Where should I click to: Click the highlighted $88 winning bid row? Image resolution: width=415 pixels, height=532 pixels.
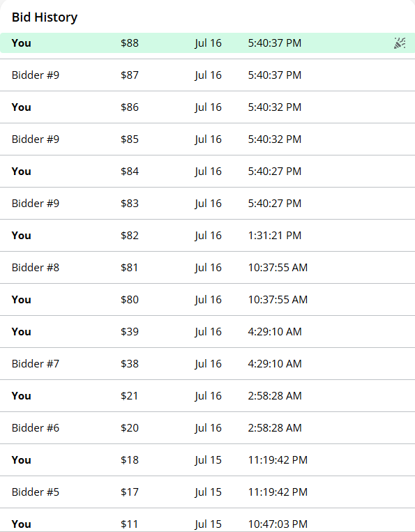(x=207, y=43)
